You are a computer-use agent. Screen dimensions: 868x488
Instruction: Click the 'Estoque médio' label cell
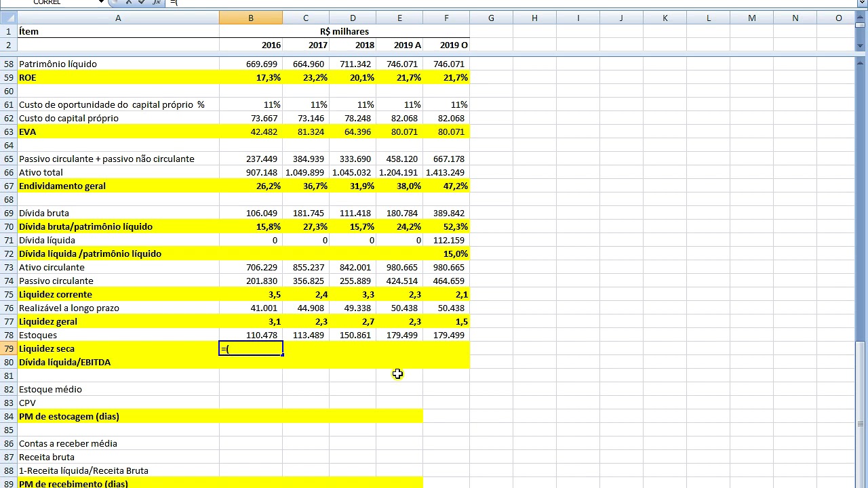click(118, 389)
